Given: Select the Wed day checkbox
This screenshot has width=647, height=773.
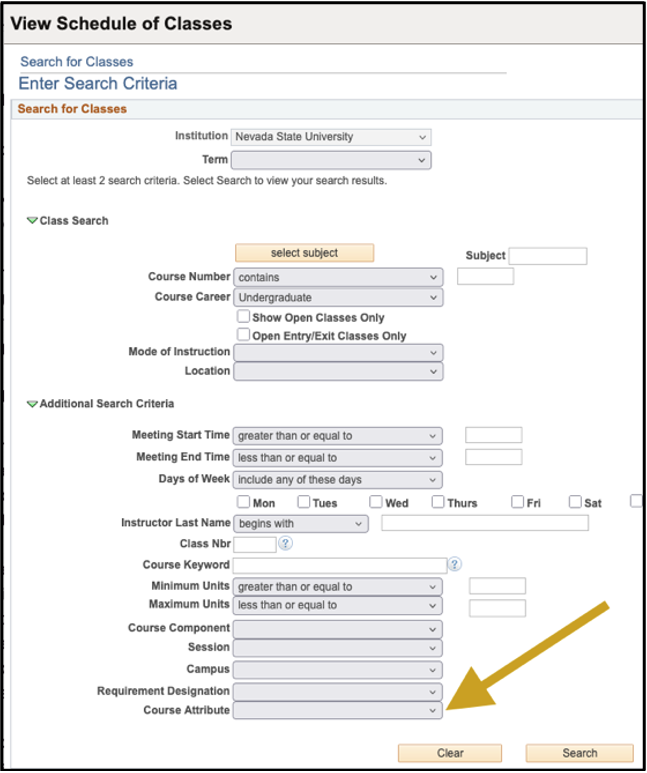Looking at the screenshot, I should 376,502.
